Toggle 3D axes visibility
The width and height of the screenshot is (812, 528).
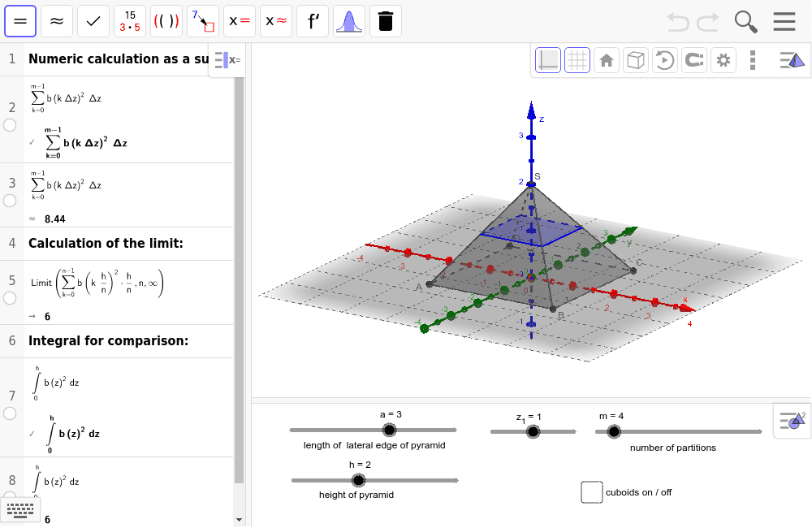(548, 61)
